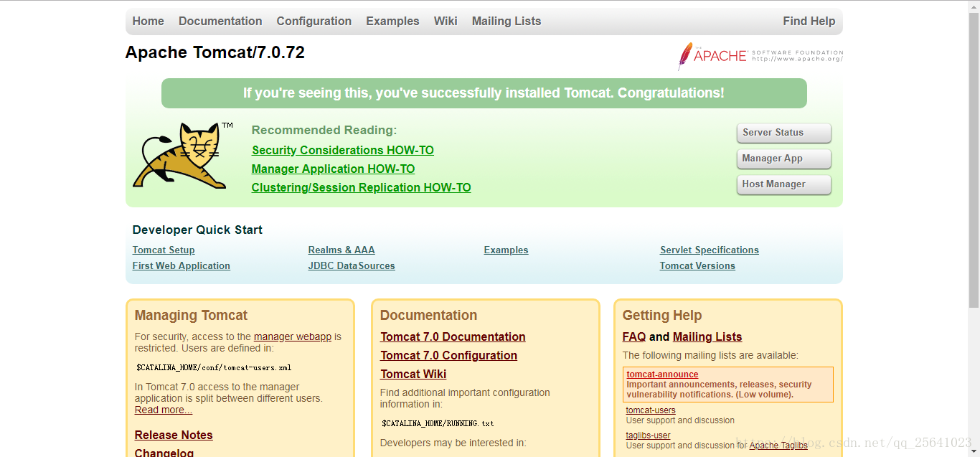Image resolution: width=980 pixels, height=457 pixels.
Task: Follow the manager webapp link
Action: pyautogui.click(x=293, y=336)
